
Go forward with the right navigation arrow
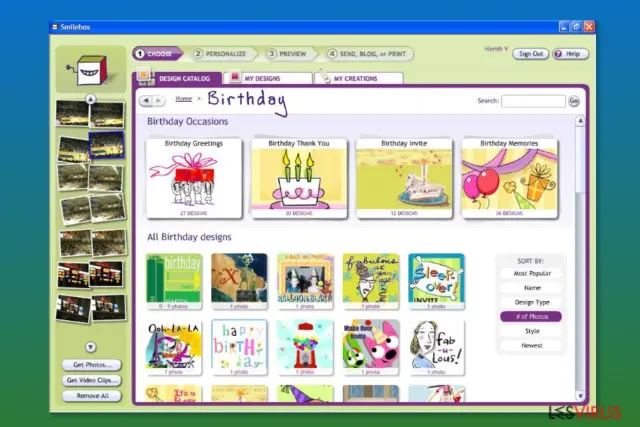tap(159, 100)
